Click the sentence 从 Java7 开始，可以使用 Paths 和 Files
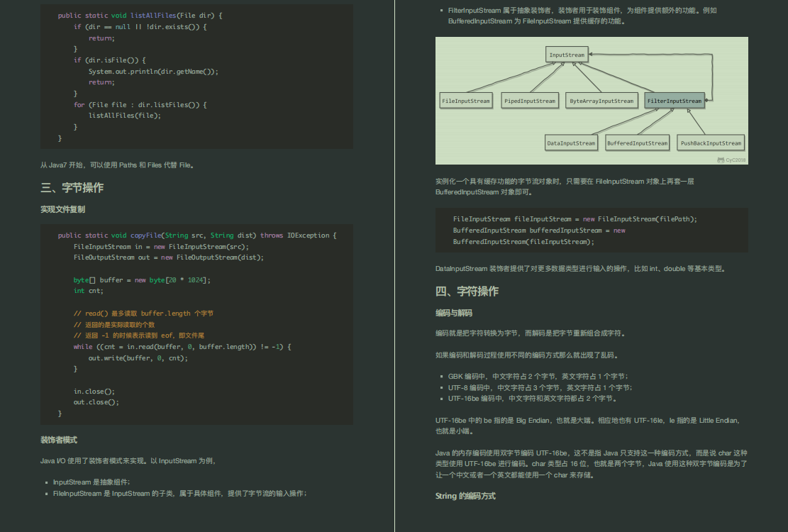Screen dimensions: 788x532 [117, 165]
